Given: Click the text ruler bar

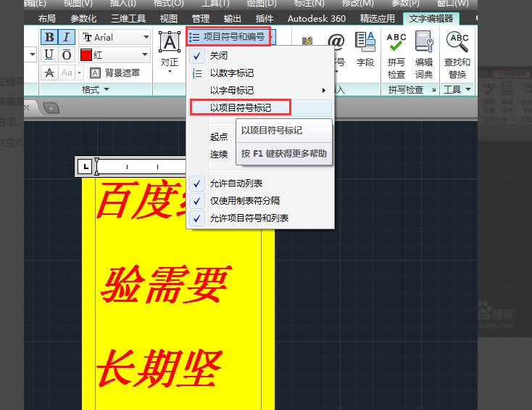Looking at the screenshot, I should tap(140, 167).
